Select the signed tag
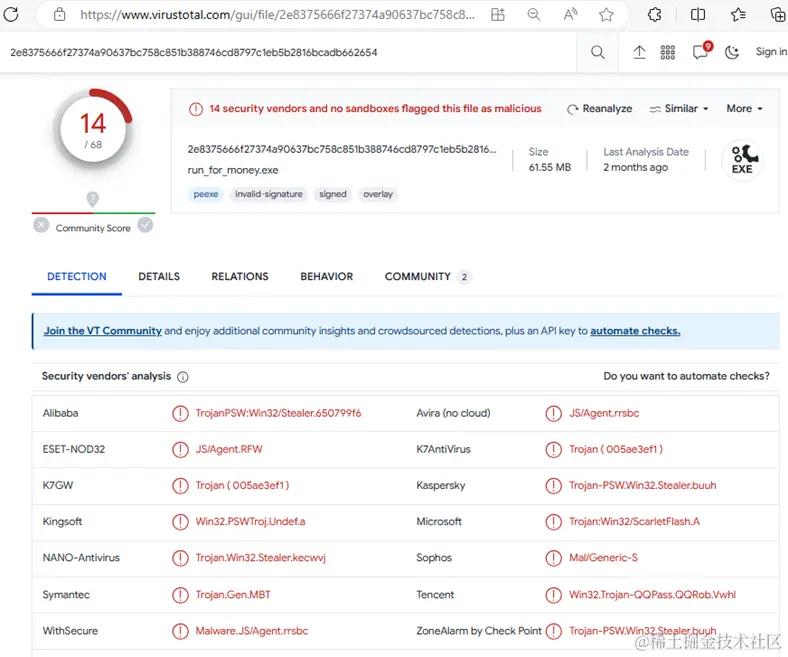The width and height of the screenshot is (788, 657). pos(333,194)
